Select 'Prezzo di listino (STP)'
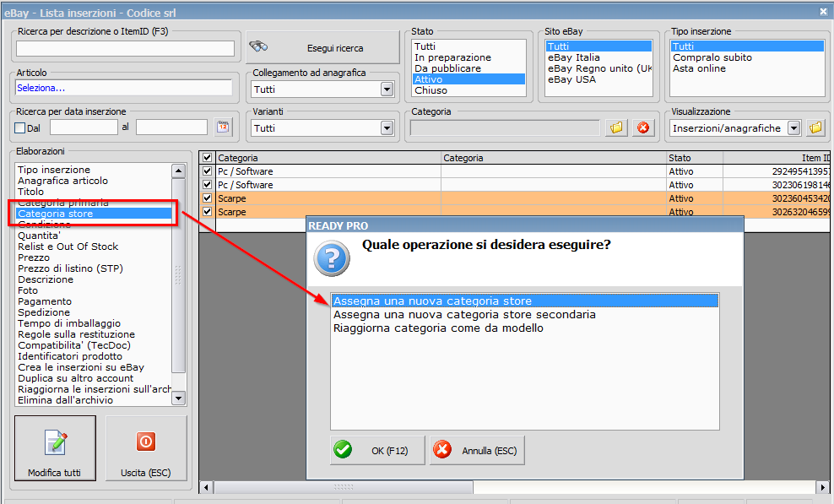 tap(94, 268)
